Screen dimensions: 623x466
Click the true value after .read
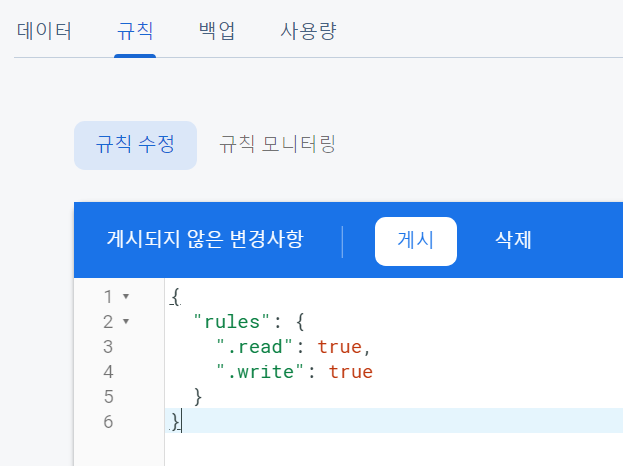[340, 347]
